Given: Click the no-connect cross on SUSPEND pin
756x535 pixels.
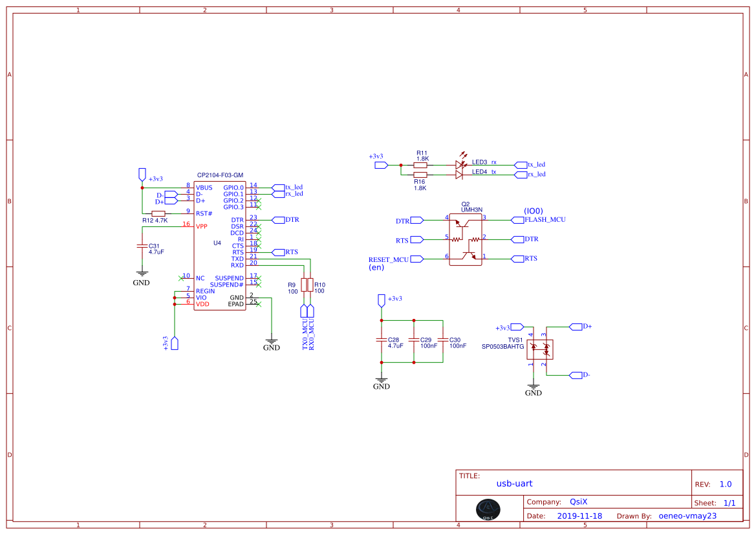Looking at the screenshot, I should [259, 278].
